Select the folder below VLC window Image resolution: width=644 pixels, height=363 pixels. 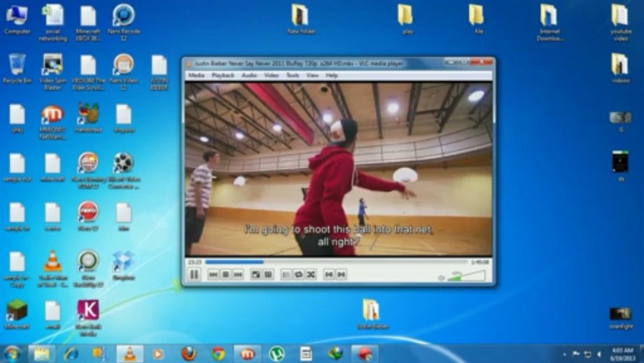(372, 315)
